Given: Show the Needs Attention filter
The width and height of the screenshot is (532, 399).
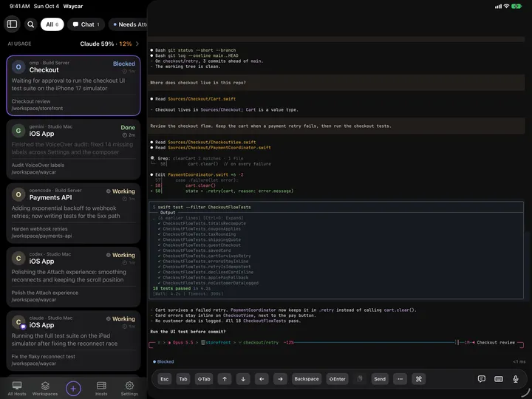Looking at the screenshot, I should pos(129,24).
